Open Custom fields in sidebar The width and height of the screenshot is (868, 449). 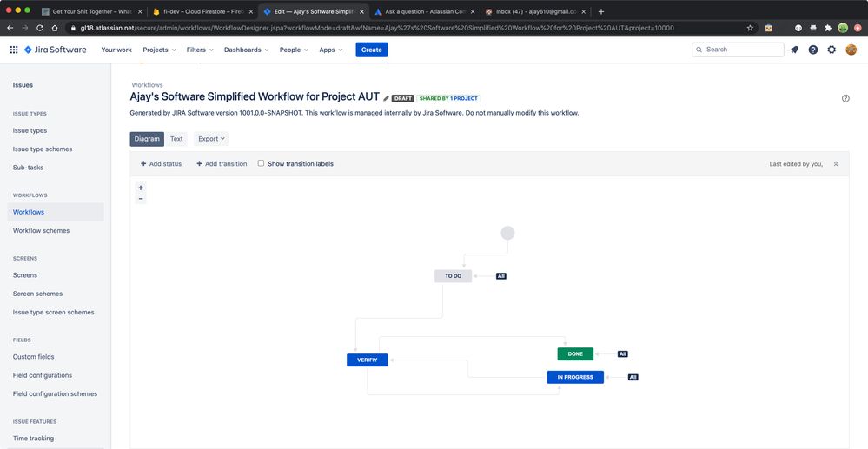pyautogui.click(x=34, y=357)
